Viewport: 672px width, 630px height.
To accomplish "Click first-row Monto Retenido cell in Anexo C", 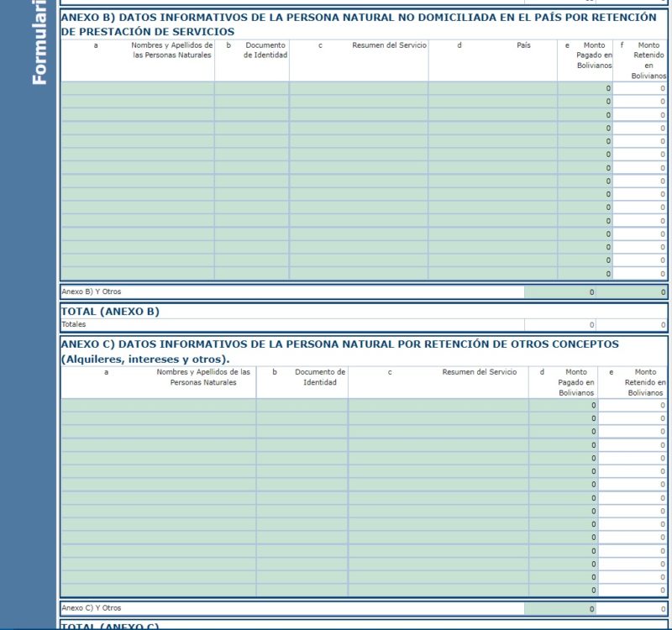I will tap(633, 405).
